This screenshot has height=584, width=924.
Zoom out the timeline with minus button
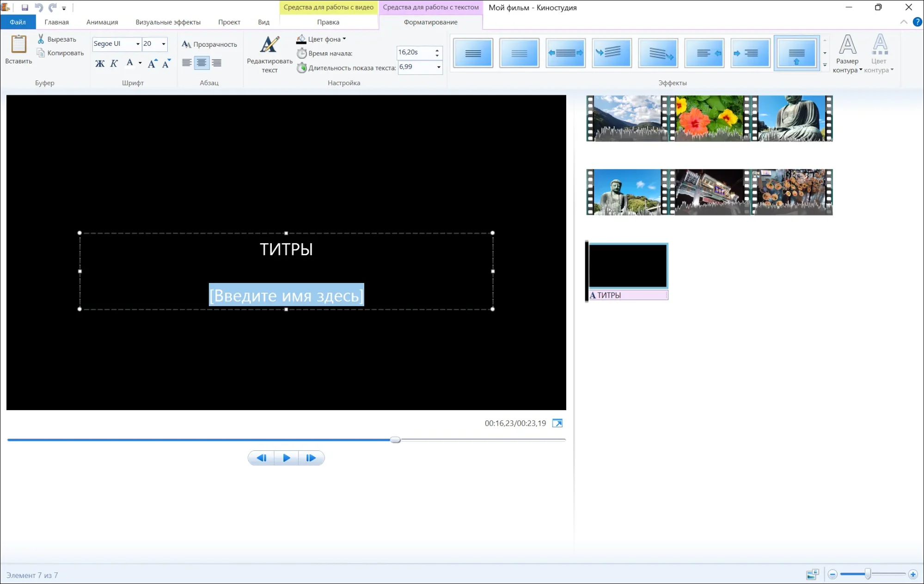832,574
